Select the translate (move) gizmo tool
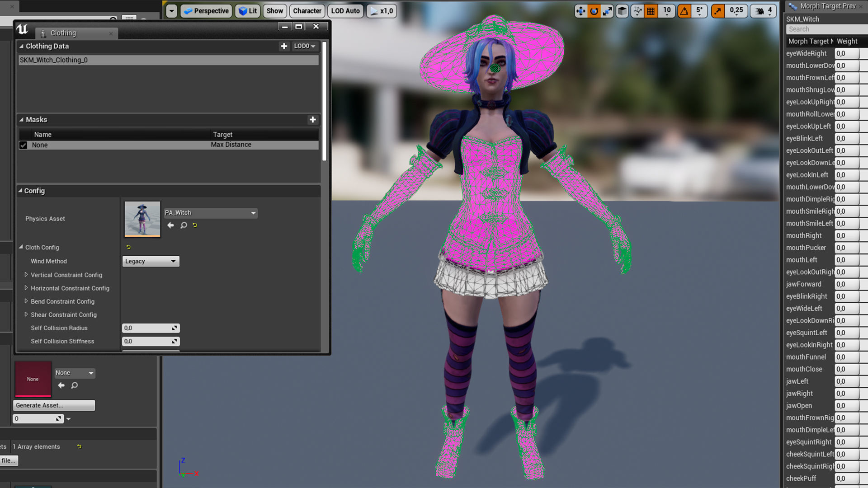Image resolution: width=868 pixels, height=488 pixels. pyautogui.click(x=580, y=11)
